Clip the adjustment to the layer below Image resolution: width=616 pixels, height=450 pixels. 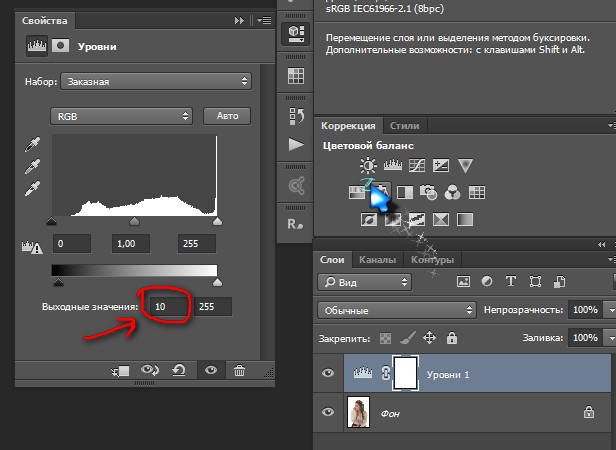pos(120,371)
